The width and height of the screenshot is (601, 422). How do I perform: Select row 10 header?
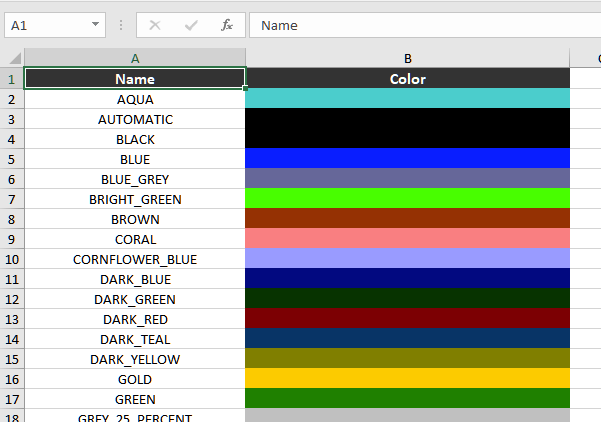tap(11, 259)
